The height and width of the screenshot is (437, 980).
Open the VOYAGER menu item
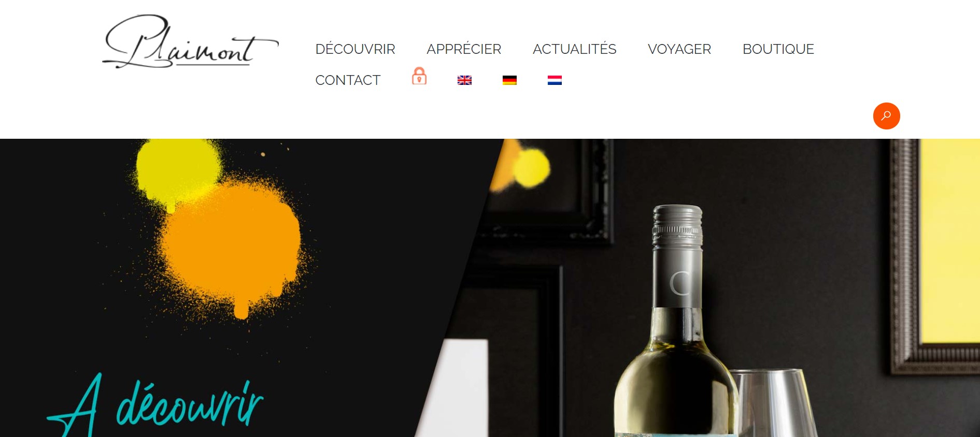(x=679, y=49)
